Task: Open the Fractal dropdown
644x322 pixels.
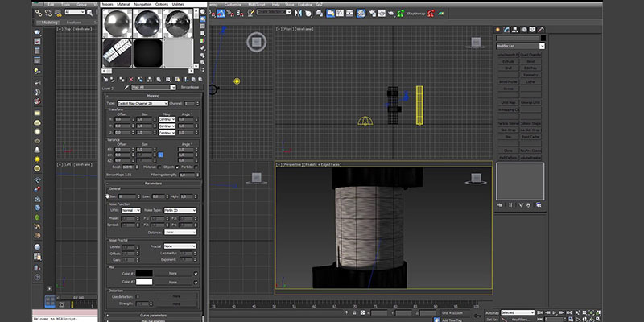Action: (x=180, y=246)
